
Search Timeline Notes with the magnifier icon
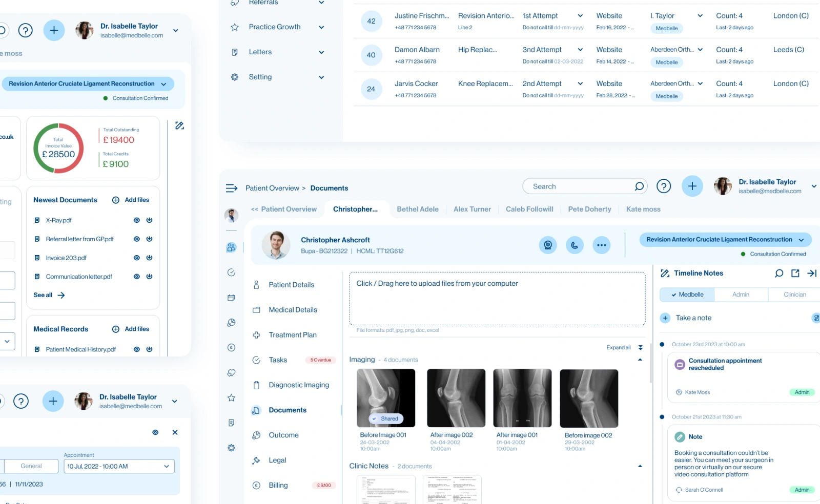[779, 273]
